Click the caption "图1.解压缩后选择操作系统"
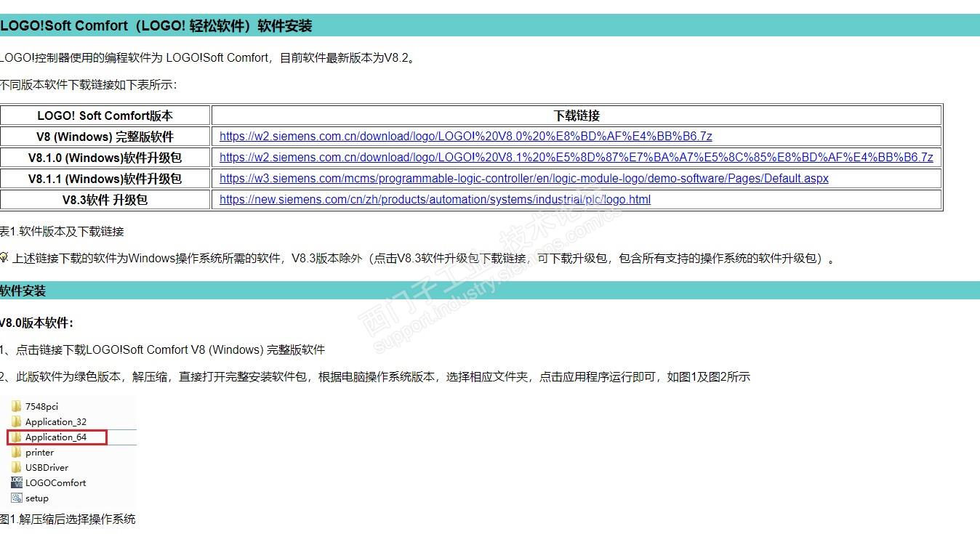Viewport: 980px width, 534px height. [68, 519]
